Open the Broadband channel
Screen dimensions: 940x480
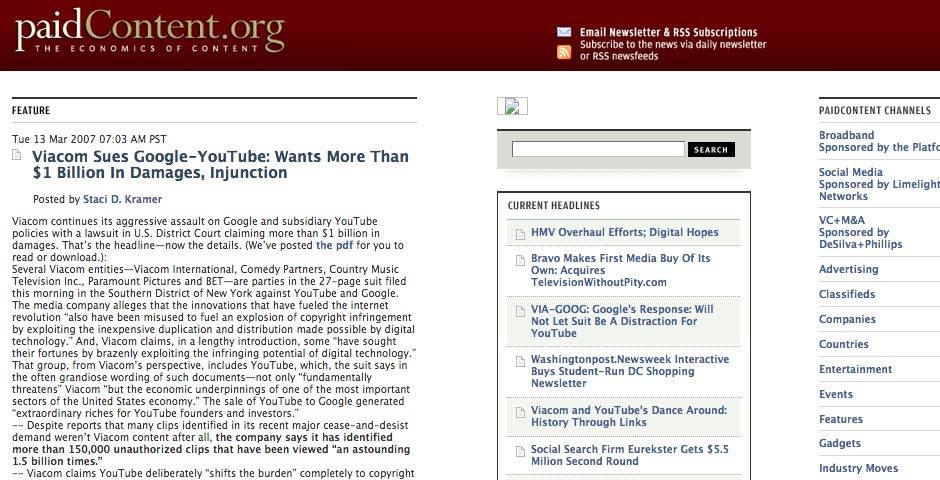[846, 135]
